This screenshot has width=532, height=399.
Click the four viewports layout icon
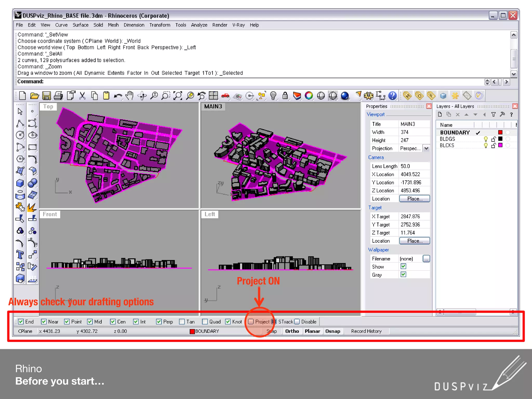pyautogui.click(x=213, y=96)
